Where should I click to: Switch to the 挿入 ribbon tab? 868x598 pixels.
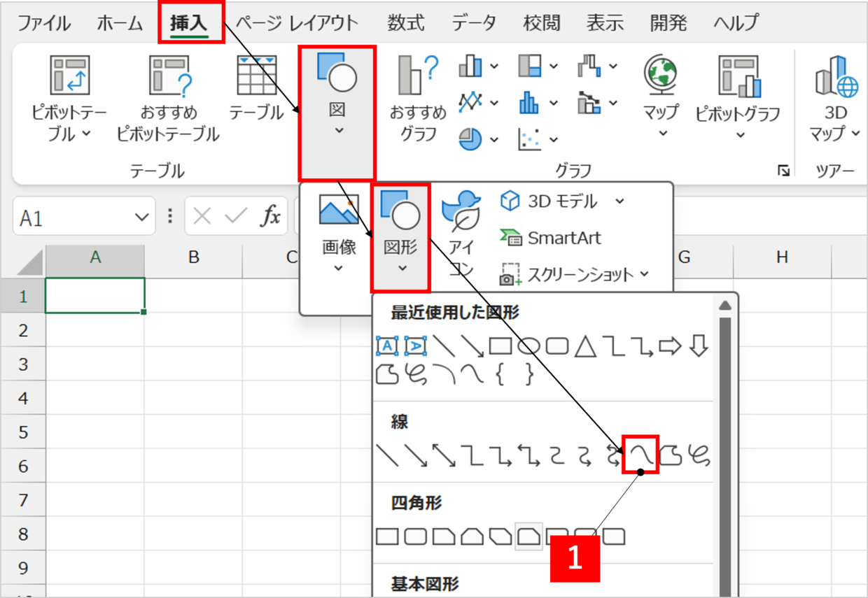(x=189, y=23)
